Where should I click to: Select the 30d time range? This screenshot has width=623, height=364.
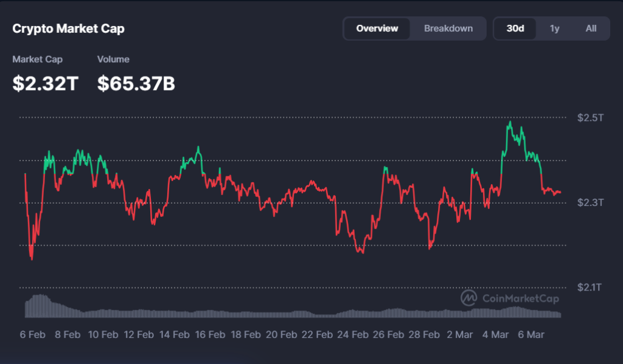coord(515,29)
